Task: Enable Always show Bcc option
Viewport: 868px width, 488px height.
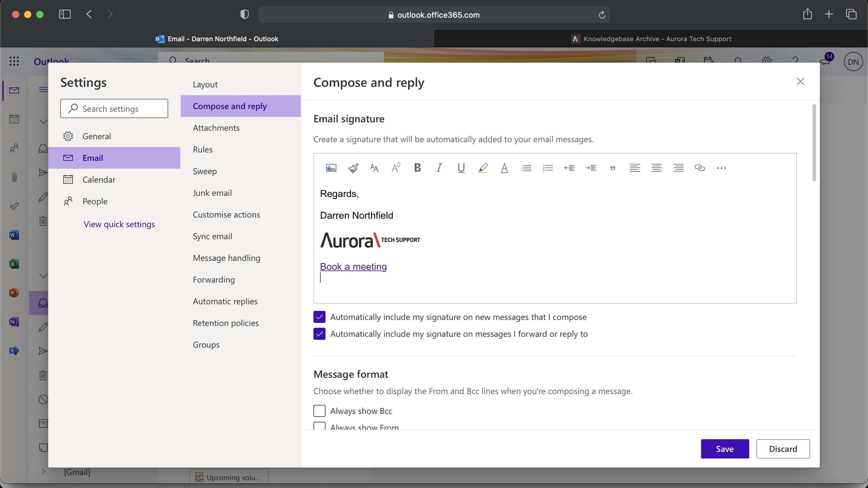Action: tap(319, 411)
